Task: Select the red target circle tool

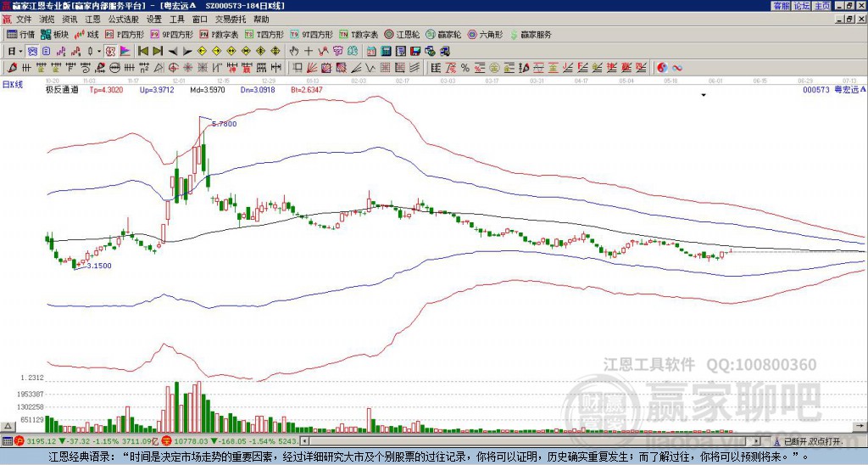Action: (x=173, y=68)
